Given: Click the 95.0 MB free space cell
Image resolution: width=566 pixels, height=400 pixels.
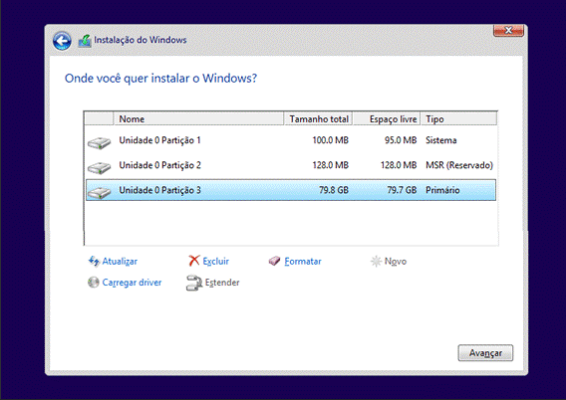Looking at the screenshot, I should pyautogui.click(x=401, y=140).
